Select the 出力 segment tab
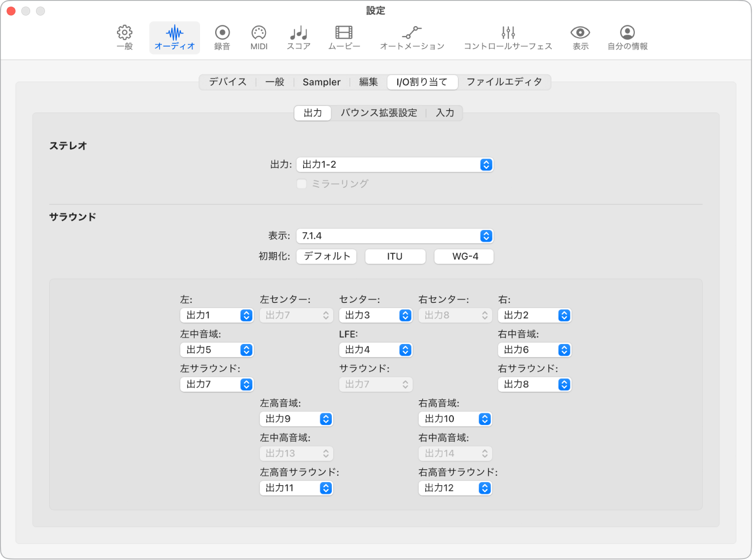This screenshot has height=560, width=753. point(313,113)
